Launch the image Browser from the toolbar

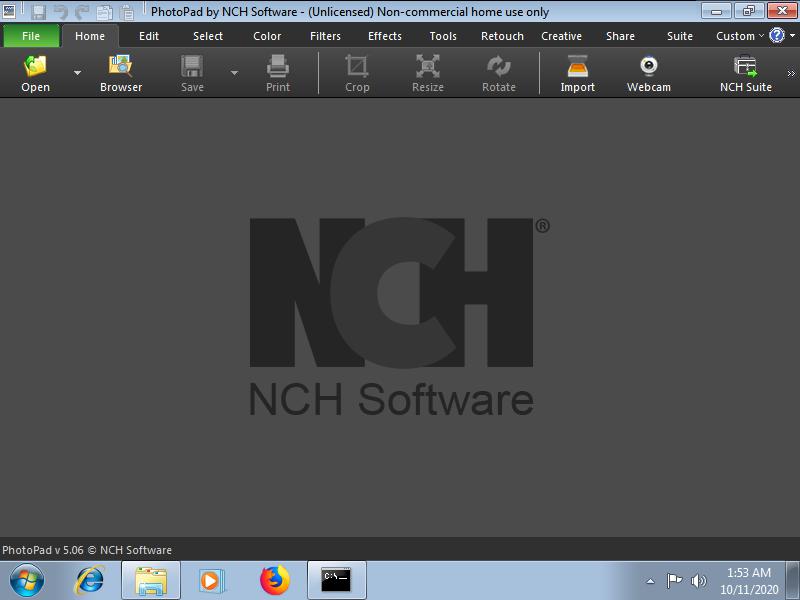pos(121,73)
